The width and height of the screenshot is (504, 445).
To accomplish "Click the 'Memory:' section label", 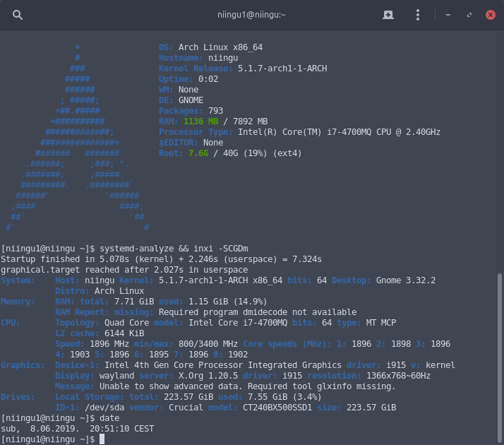I will (18, 302).
